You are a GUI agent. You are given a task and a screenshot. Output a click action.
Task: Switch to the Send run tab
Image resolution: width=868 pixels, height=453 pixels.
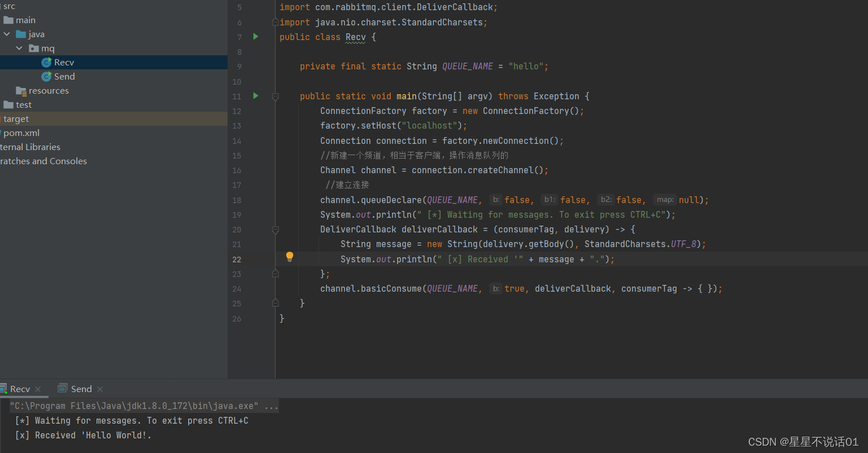pos(81,389)
